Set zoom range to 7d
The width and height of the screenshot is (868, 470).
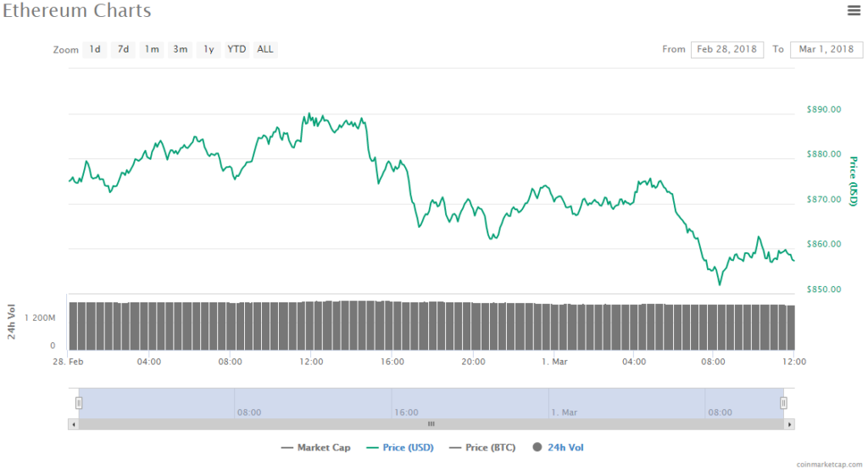click(x=124, y=49)
